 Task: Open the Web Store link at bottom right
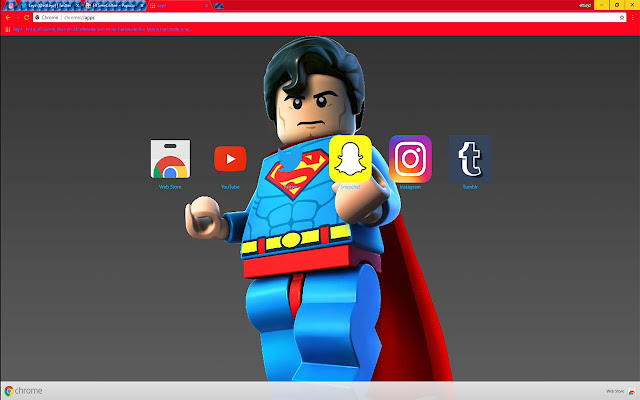point(620,391)
